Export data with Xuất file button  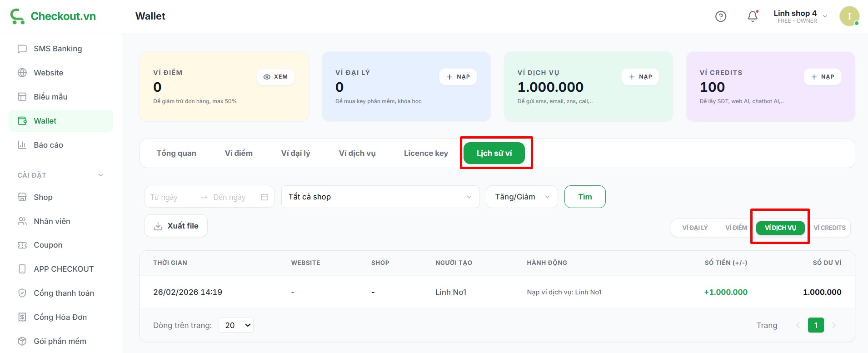176,226
